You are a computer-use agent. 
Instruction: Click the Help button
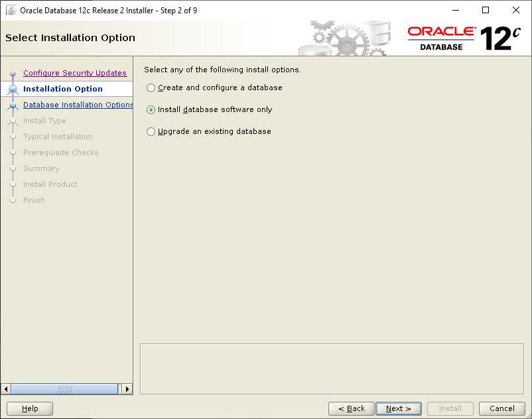30,408
